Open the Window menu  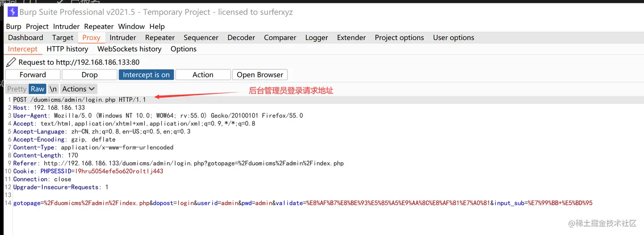(x=132, y=26)
